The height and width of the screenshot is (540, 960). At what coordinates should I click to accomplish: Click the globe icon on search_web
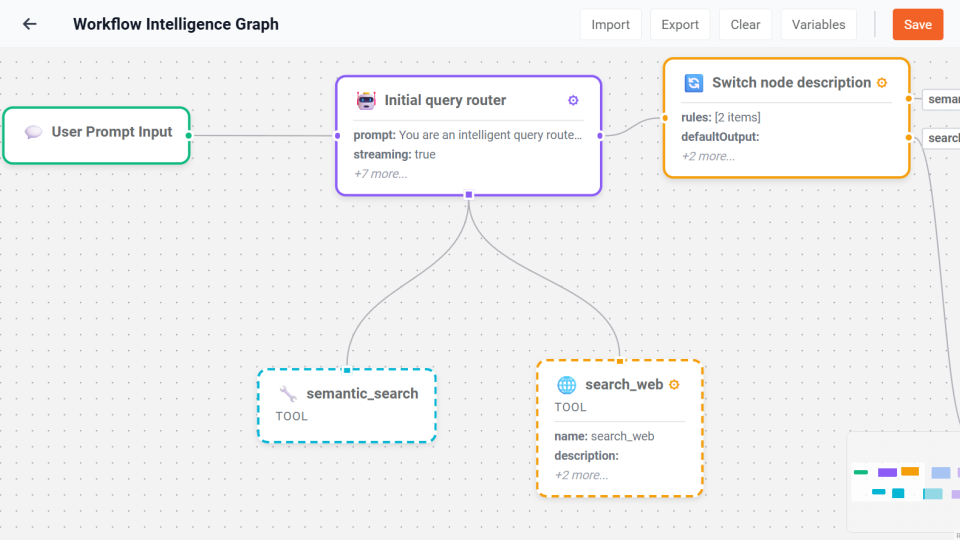click(x=566, y=385)
